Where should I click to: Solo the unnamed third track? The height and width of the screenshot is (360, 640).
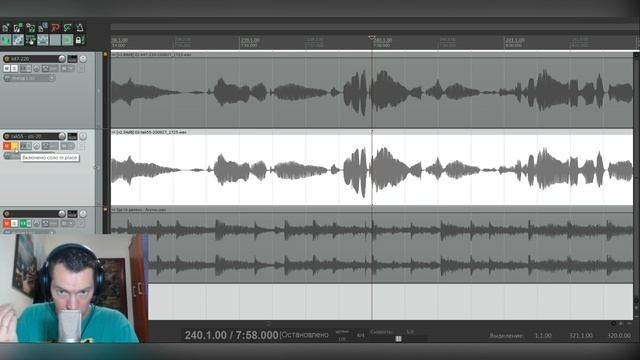pyautogui.click(x=14, y=223)
